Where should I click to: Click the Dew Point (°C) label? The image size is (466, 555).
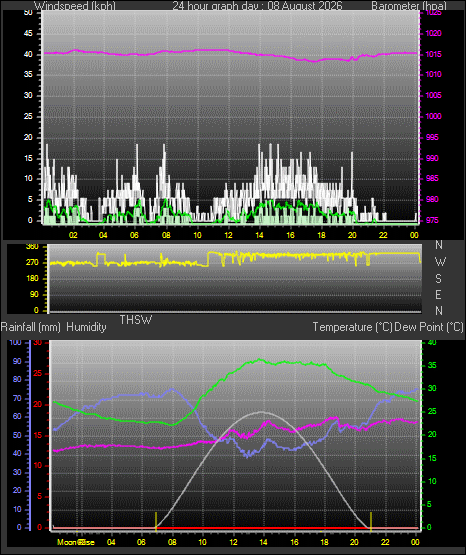tap(429, 327)
